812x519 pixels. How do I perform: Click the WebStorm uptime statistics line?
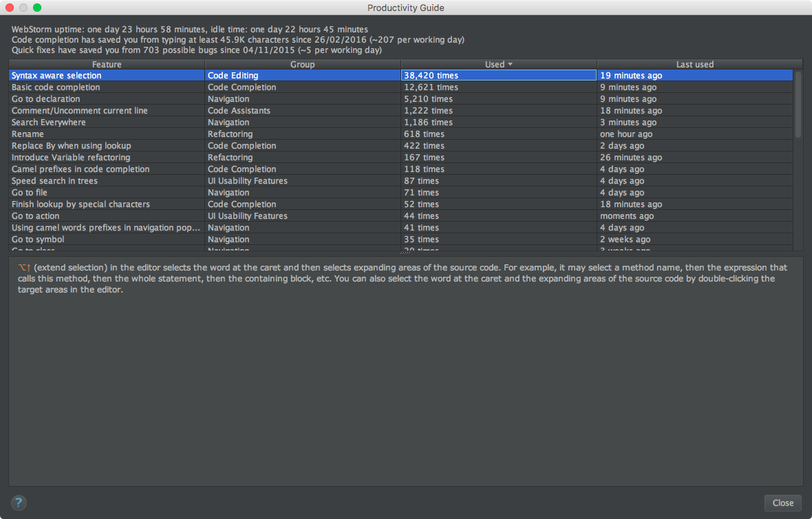[x=189, y=29]
